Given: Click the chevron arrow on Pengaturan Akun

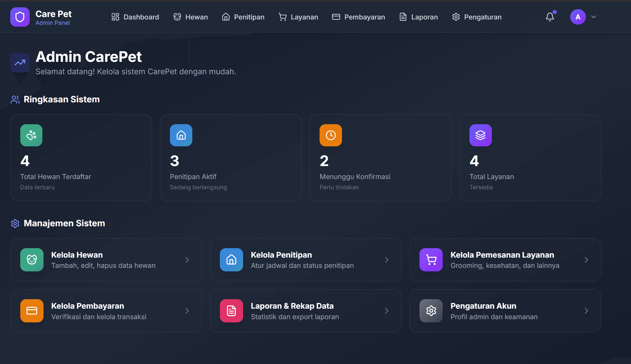Looking at the screenshot, I should [586, 311].
